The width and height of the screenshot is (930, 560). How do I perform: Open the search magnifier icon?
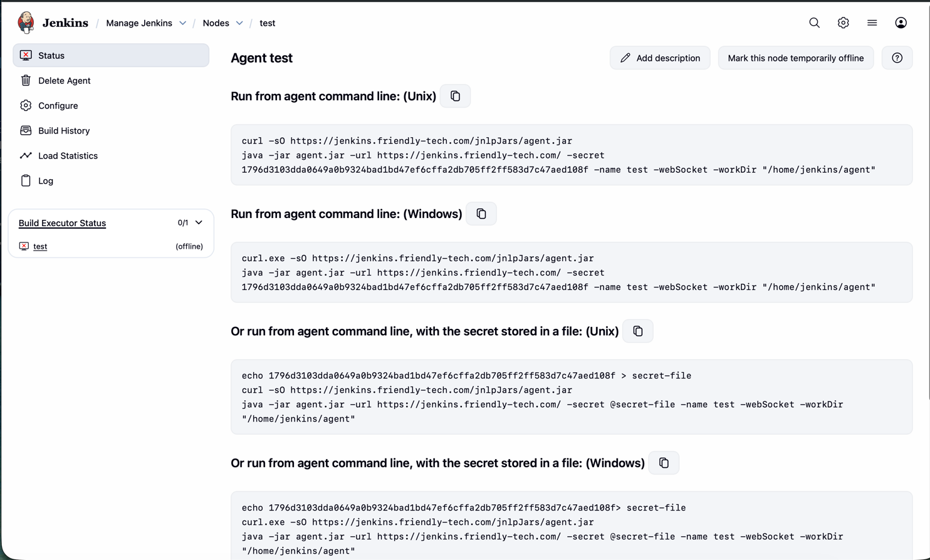click(814, 23)
